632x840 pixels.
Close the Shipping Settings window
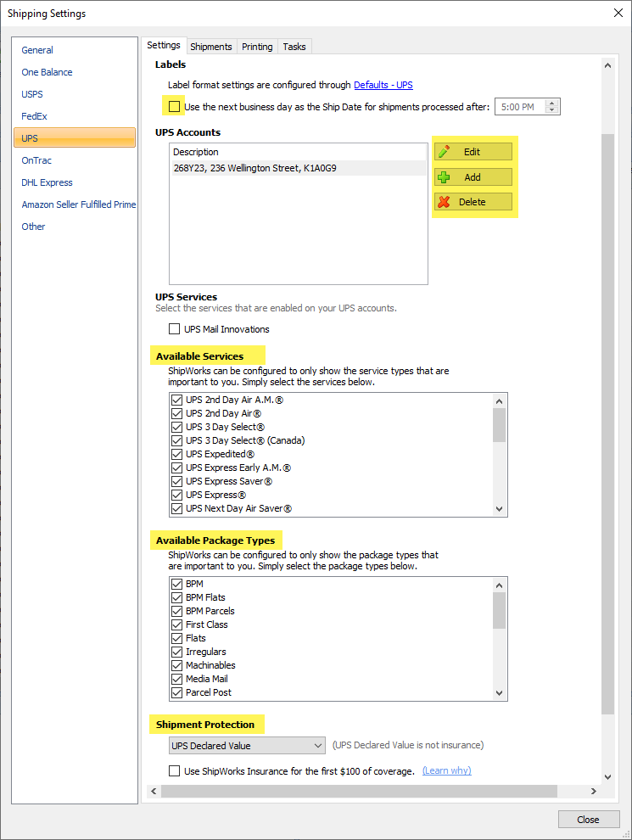point(618,13)
